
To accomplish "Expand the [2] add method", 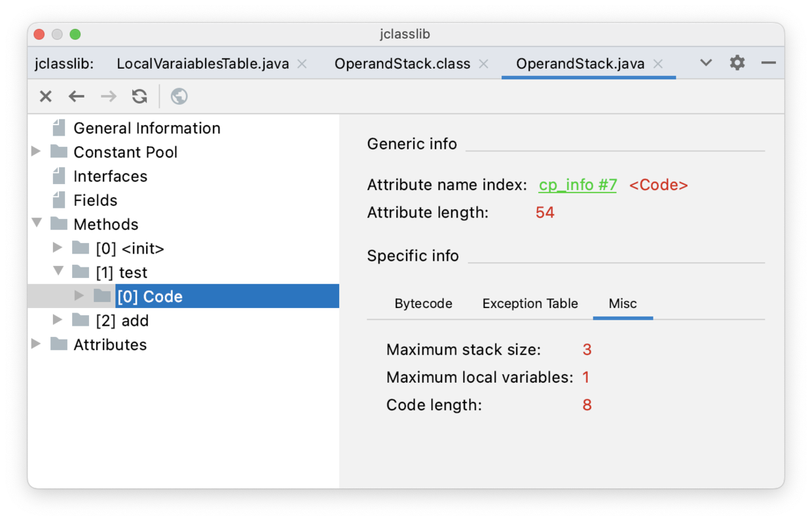I will pyautogui.click(x=58, y=320).
